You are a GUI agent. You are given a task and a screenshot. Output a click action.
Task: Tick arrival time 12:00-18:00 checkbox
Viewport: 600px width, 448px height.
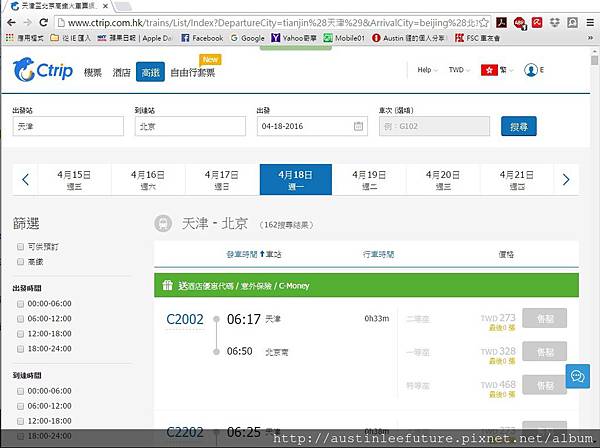coord(20,421)
